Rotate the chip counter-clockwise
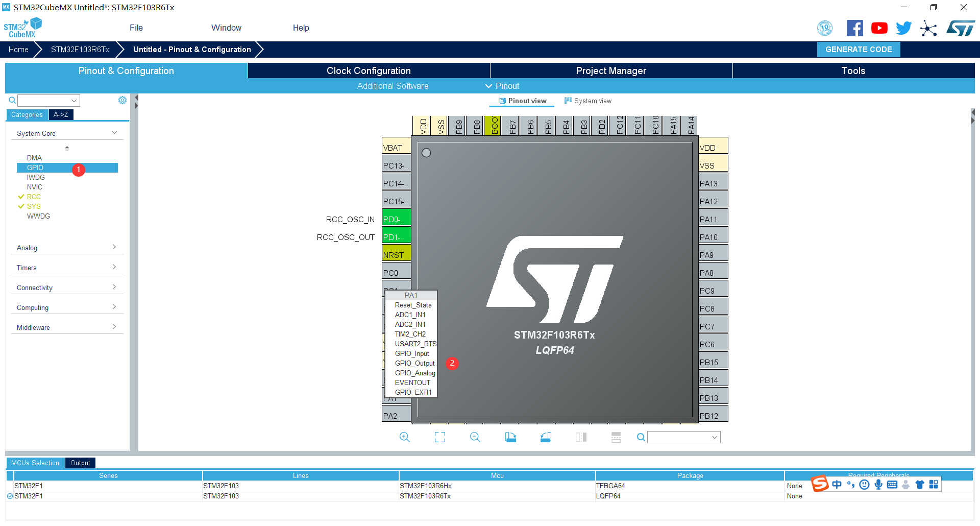 [546, 437]
